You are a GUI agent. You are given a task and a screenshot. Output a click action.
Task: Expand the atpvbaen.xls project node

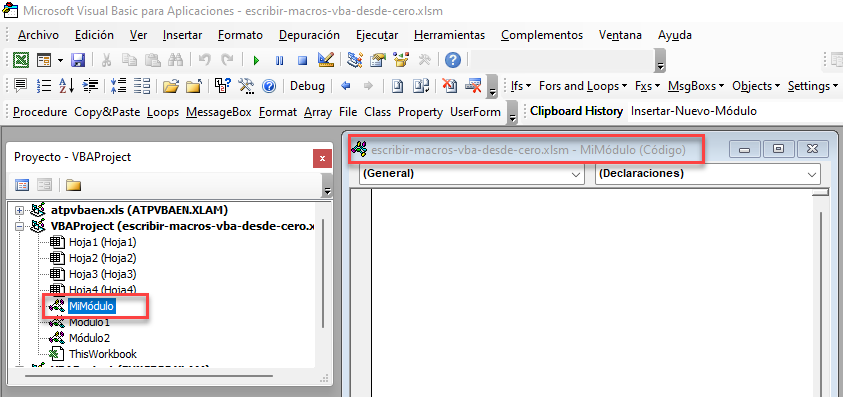[x=20, y=210]
